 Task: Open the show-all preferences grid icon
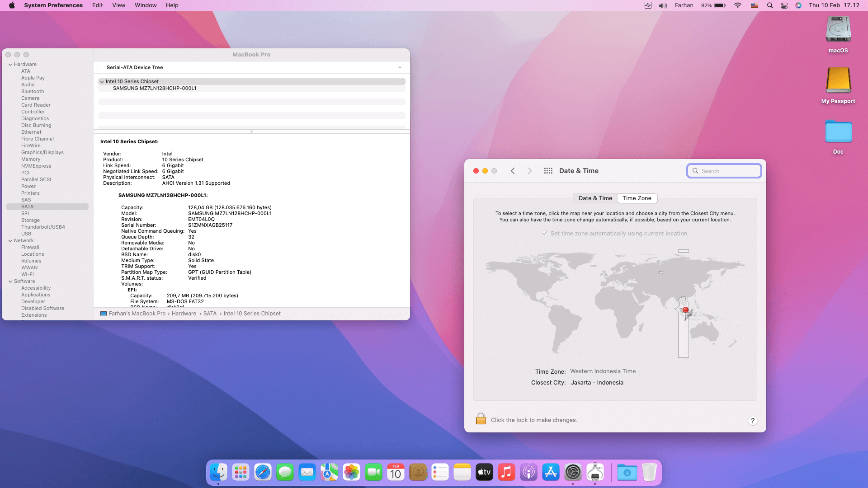click(x=548, y=171)
